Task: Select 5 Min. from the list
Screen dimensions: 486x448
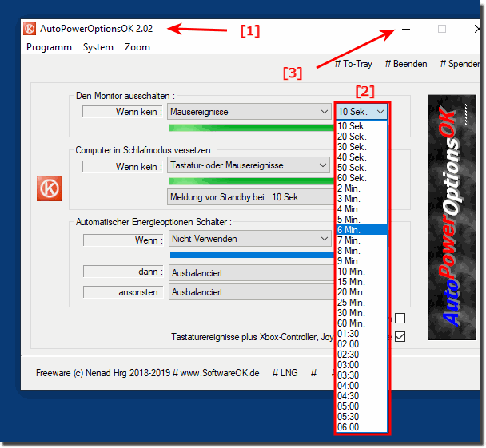Action: pos(362,220)
